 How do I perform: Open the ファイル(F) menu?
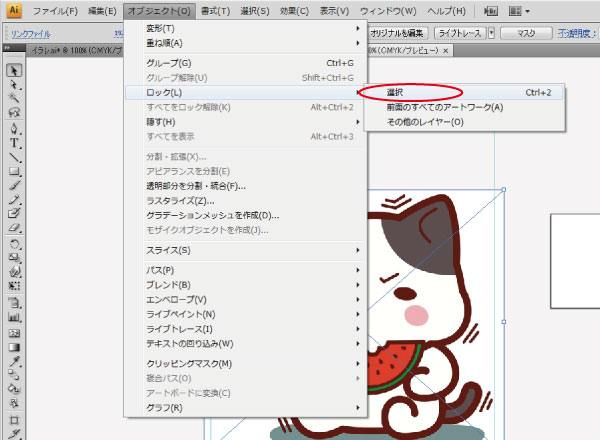point(55,11)
